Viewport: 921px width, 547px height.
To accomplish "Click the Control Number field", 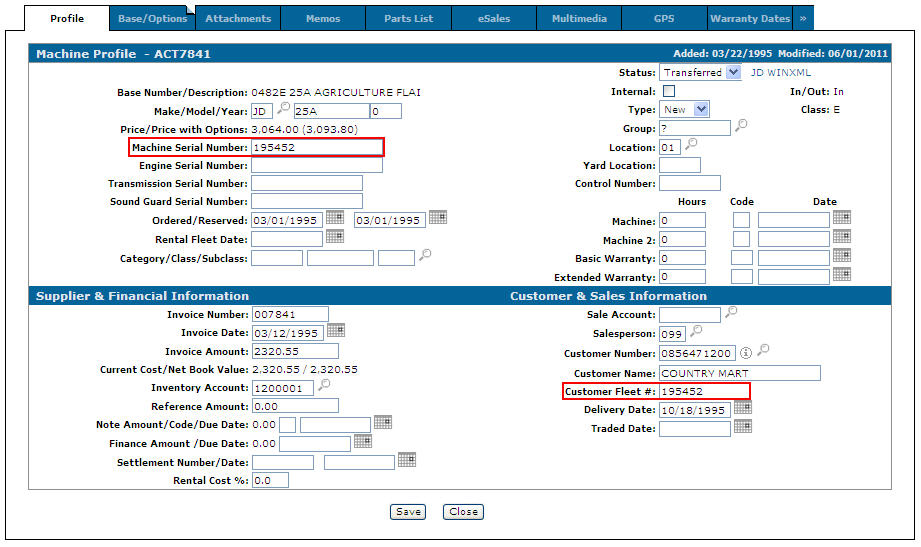I will pyautogui.click(x=690, y=183).
